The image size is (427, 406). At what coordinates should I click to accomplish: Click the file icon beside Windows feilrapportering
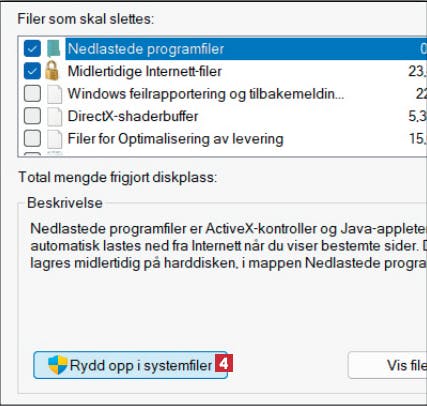pyautogui.click(x=54, y=94)
